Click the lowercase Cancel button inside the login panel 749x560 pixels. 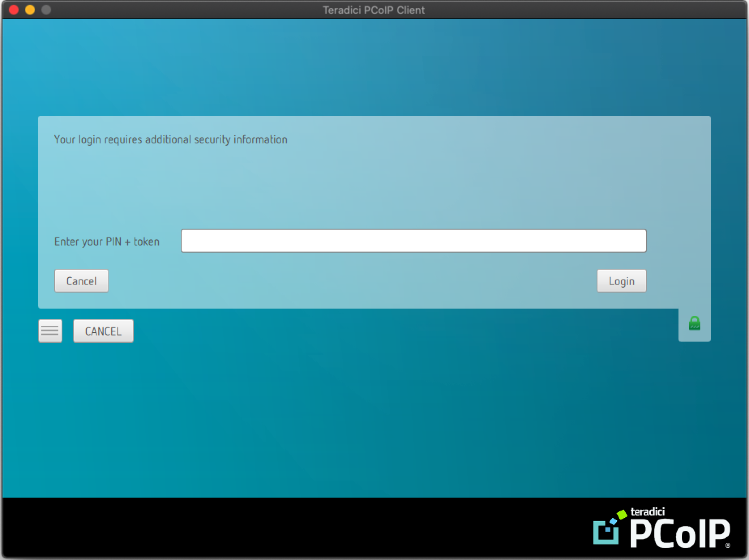[81, 281]
